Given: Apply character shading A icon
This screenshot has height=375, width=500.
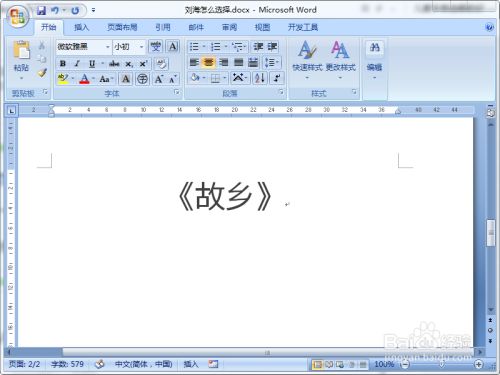Looking at the screenshot, I should pos(126,79).
